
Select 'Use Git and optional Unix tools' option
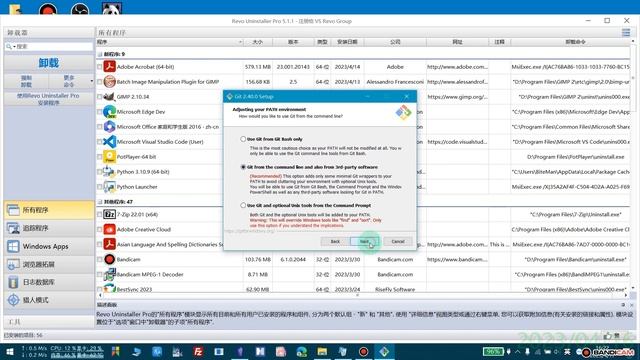point(243,205)
